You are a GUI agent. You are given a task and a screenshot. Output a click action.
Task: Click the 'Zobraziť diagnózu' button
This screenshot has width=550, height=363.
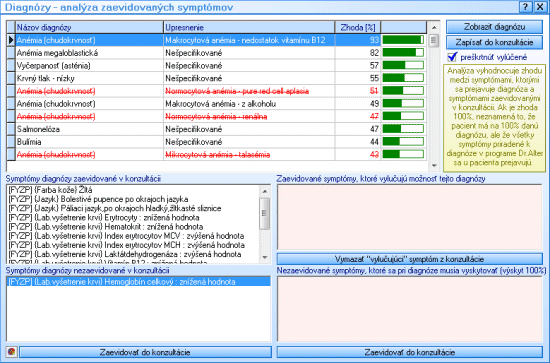[x=495, y=27]
